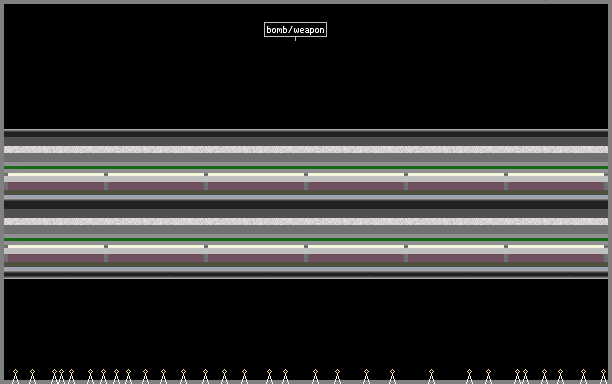Click the tick mark under the bomb/weapon label
Screen dimensions: 612x384
pos(295,39)
